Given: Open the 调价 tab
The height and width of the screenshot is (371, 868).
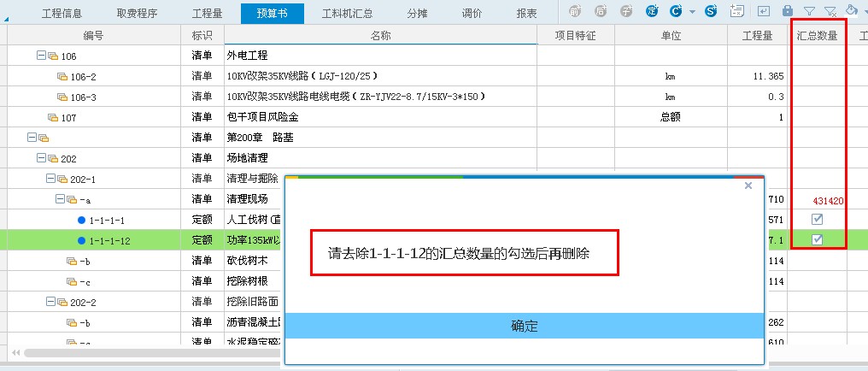Looking at the screenshot, I should [x=472, y=14].
